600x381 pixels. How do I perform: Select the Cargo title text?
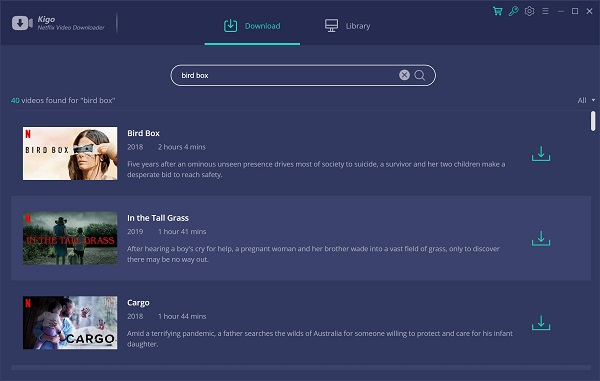click(x=138, y=303)
